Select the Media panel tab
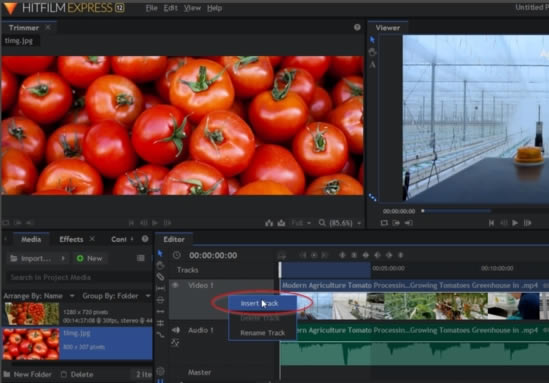The image size is (549, 383). point(31,239)
